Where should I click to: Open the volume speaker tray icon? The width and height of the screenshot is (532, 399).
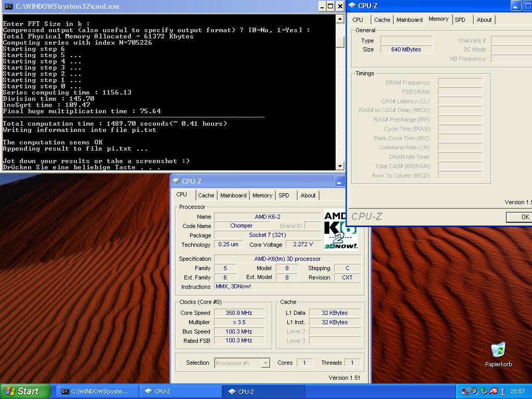coord(475,391)
